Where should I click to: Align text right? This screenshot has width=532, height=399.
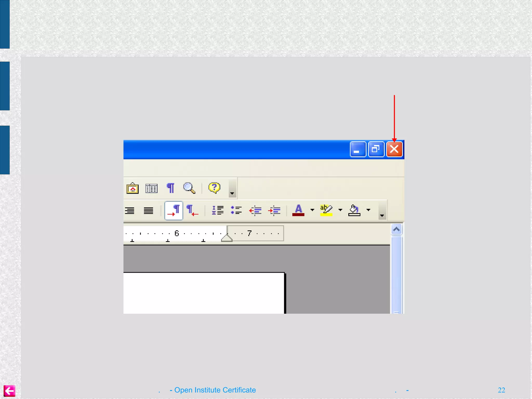130,210
